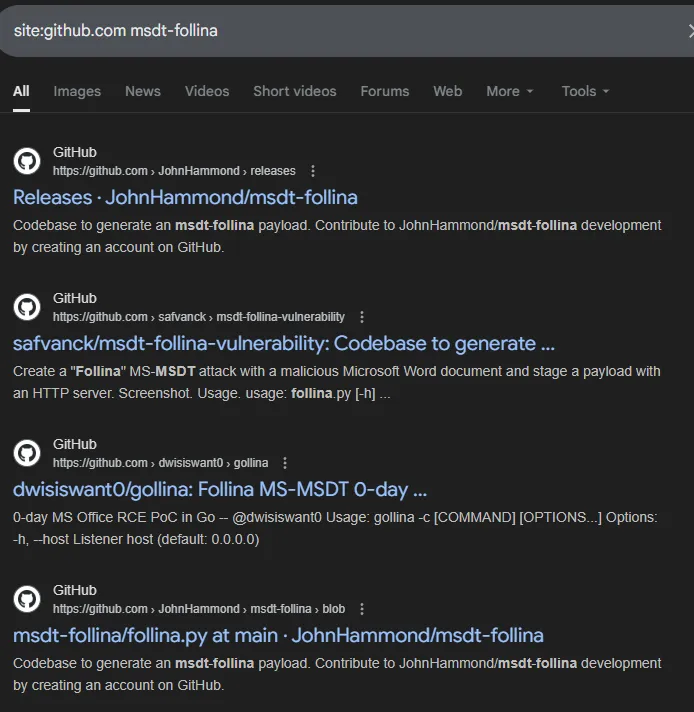This screenshot has width=694, height=712.
Task: Select the Videos tab
Action: coord(207,91)
